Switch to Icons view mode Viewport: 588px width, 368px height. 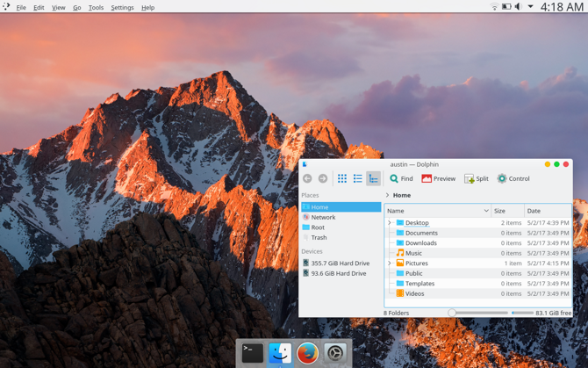342,178
